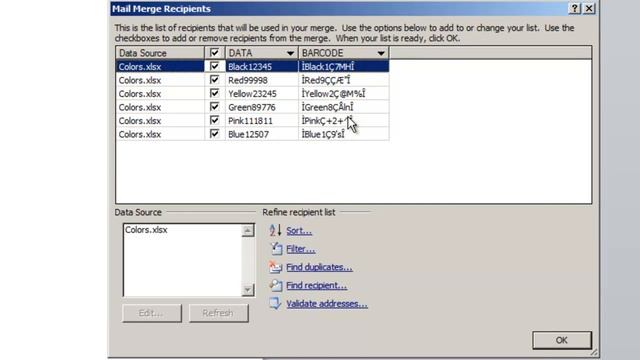This screenshot has height=360, width=640.
Task: Click the listbox scroll up arrow
Action: click(x=247, y=231)
